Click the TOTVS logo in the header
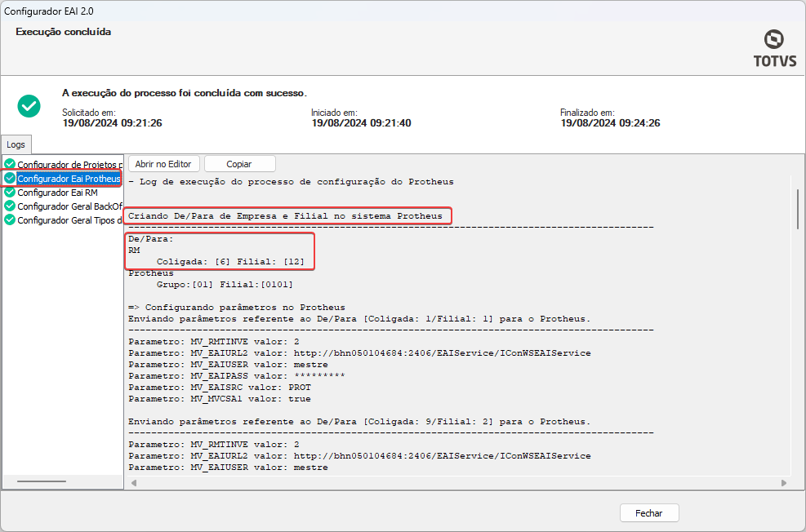Screen dimensions: 806x532 pyautogui.click(x=775, y=48)
